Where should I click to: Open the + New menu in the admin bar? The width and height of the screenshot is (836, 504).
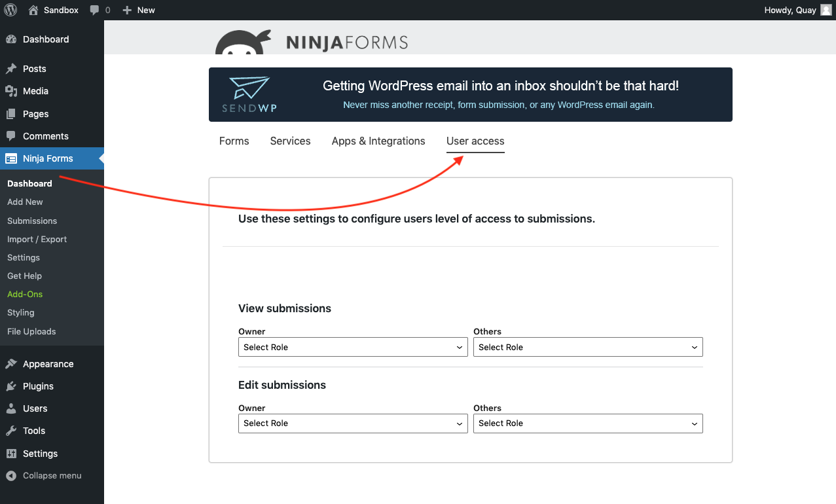coord(138,10)
